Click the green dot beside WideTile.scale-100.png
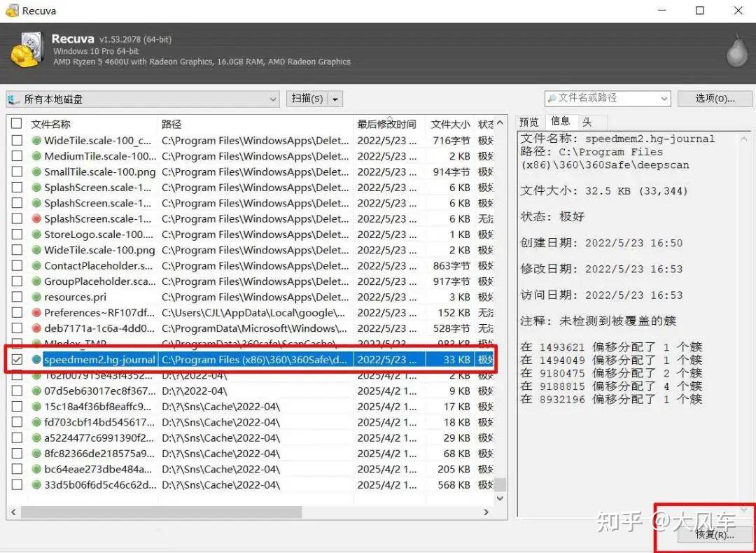 36,250
